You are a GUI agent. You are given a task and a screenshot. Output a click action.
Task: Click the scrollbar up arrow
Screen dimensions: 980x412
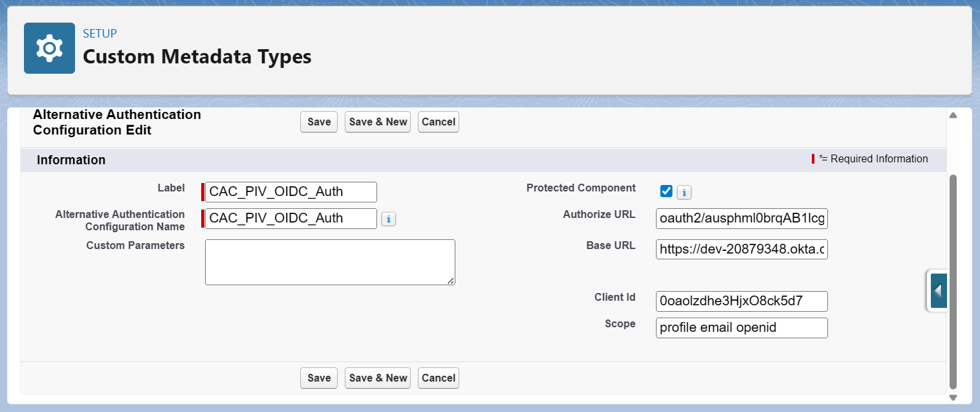click(x=952, y=116)
